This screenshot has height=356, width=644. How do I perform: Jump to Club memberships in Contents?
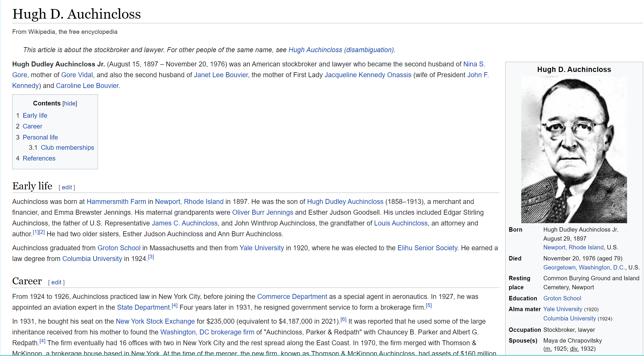[67, 147]
